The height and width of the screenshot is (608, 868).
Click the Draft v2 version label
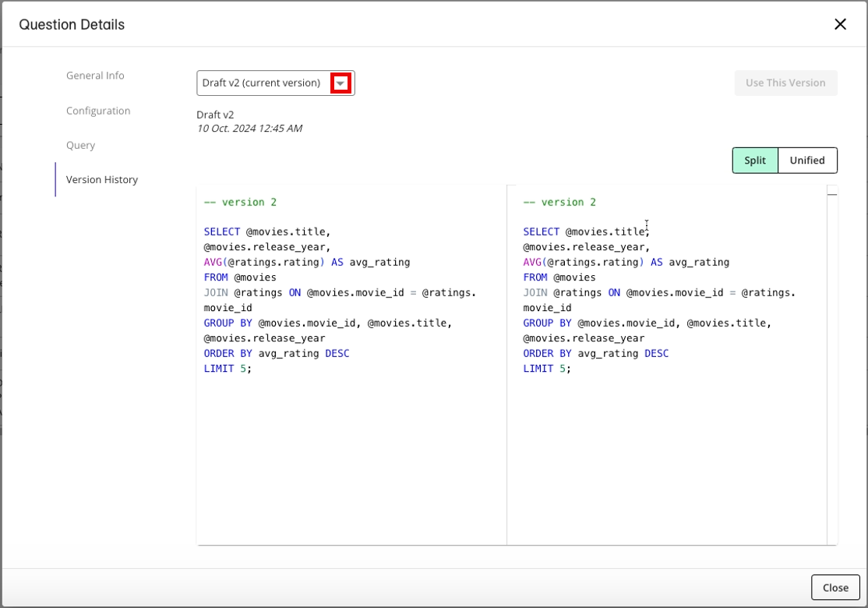[215, 115]
